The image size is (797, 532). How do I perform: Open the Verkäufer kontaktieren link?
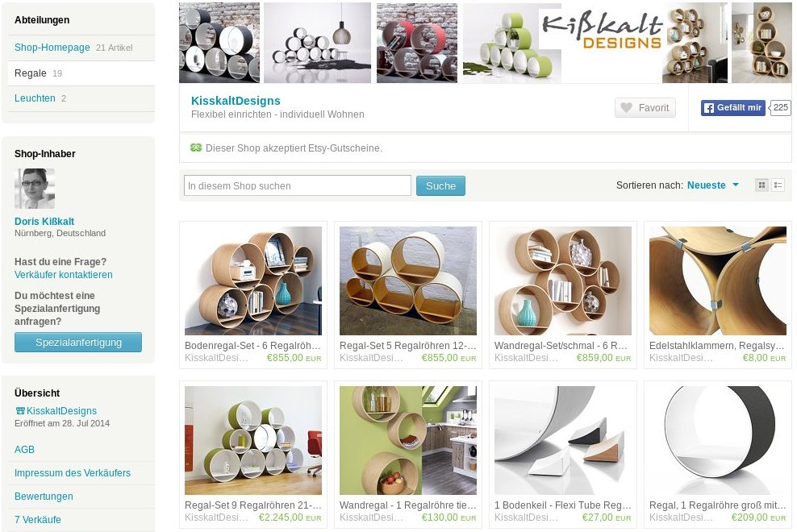coord(64,275)
